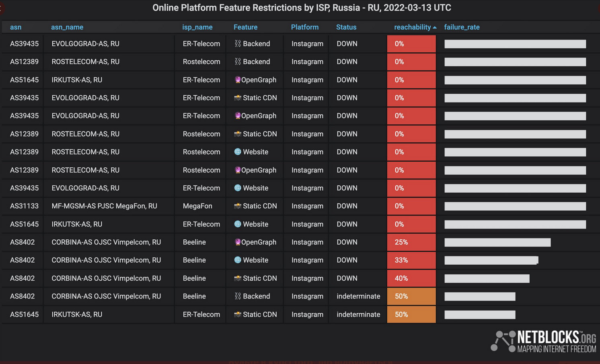Click the Status column header

346,27
